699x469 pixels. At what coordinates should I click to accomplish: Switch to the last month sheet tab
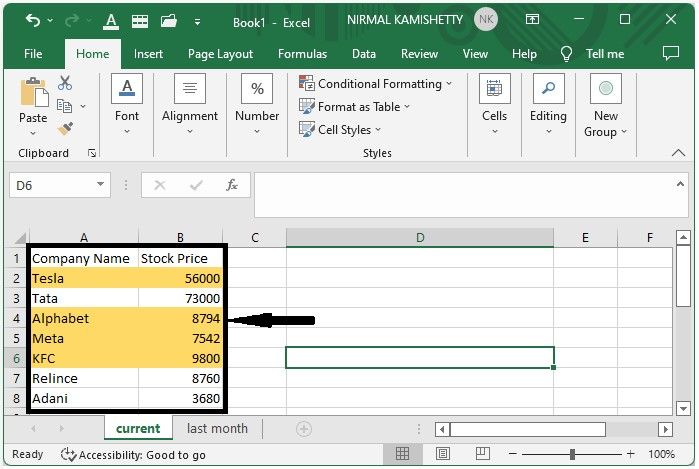pyautogui.click(x=217, y=428)
